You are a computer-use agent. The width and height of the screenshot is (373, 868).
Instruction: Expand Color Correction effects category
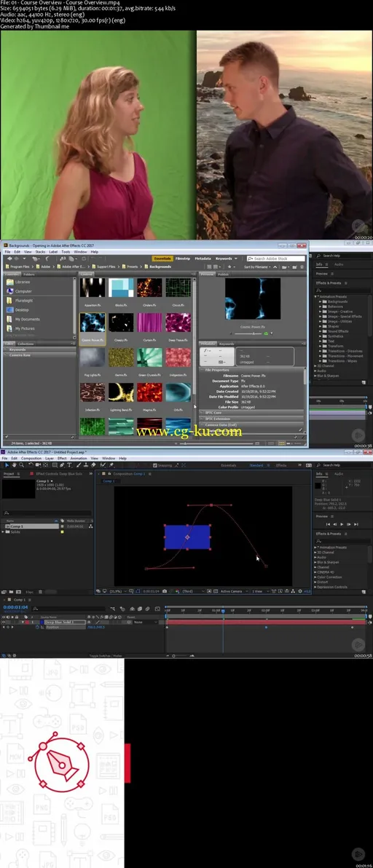(x=316, y=577)
